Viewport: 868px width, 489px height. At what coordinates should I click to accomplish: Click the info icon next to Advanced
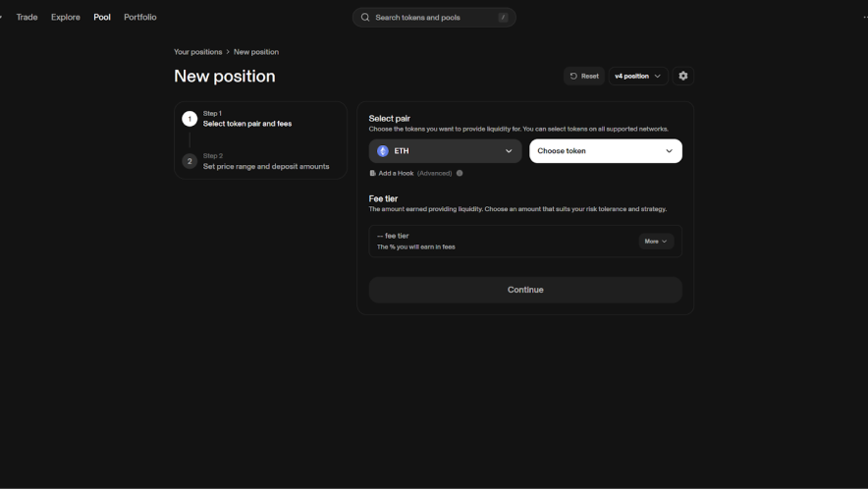[460, 173]
